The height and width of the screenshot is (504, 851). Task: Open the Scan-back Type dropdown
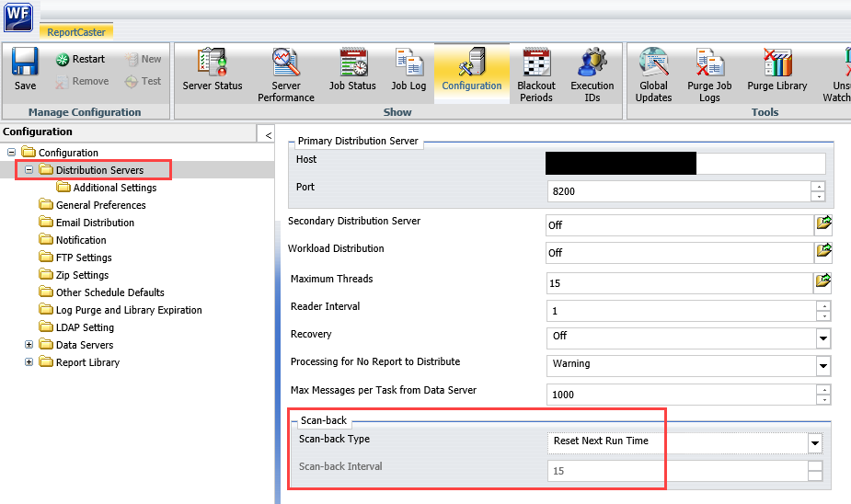pyautogui.click(x=814, y=442)
